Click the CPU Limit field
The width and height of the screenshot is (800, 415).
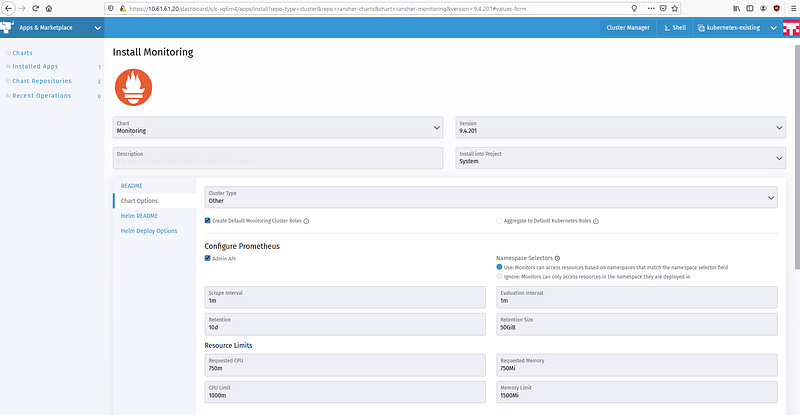345,392
